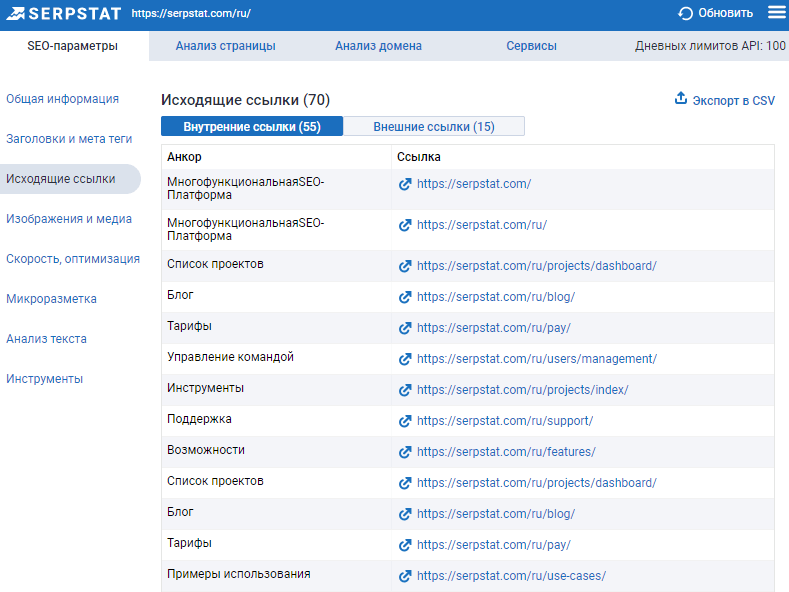Open Инструменты in sidebar
The width and height of the screenshot is (789, 592).
[44, 379]
